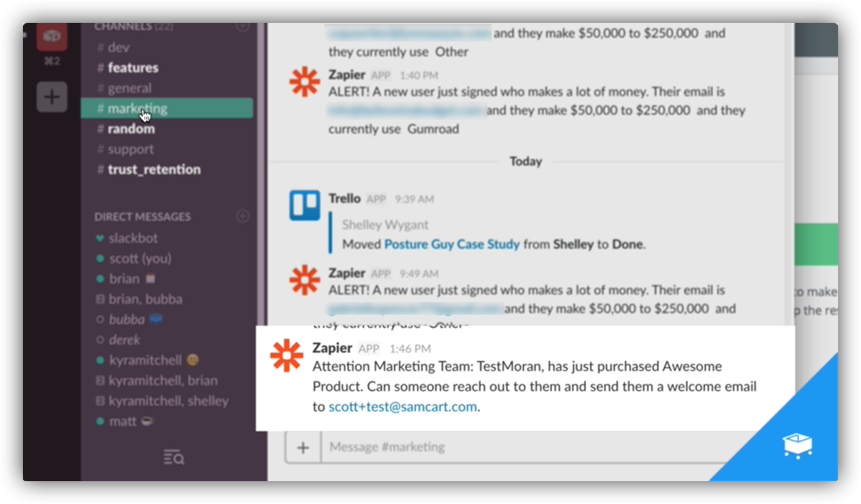Screen dimensions: 861x504
Task: Click the Shelley Wygant name in Trello card
Action: pos(385,224)
